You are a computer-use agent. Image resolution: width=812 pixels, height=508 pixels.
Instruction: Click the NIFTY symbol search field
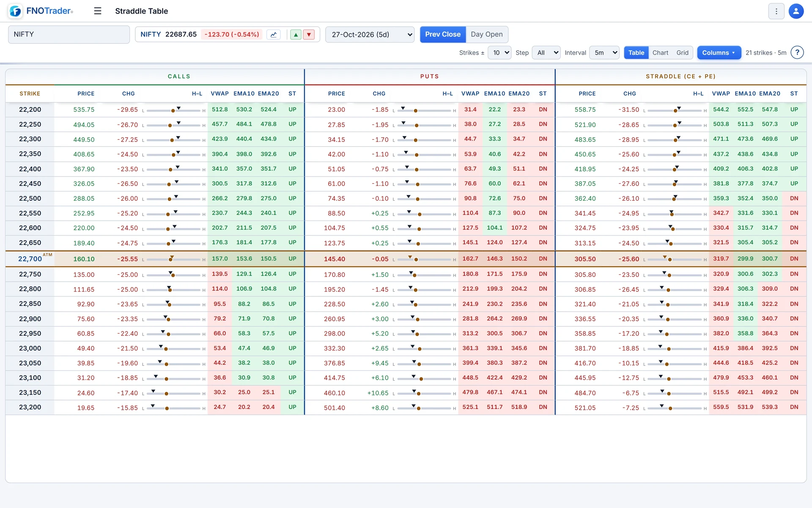[x=69, y=34]
